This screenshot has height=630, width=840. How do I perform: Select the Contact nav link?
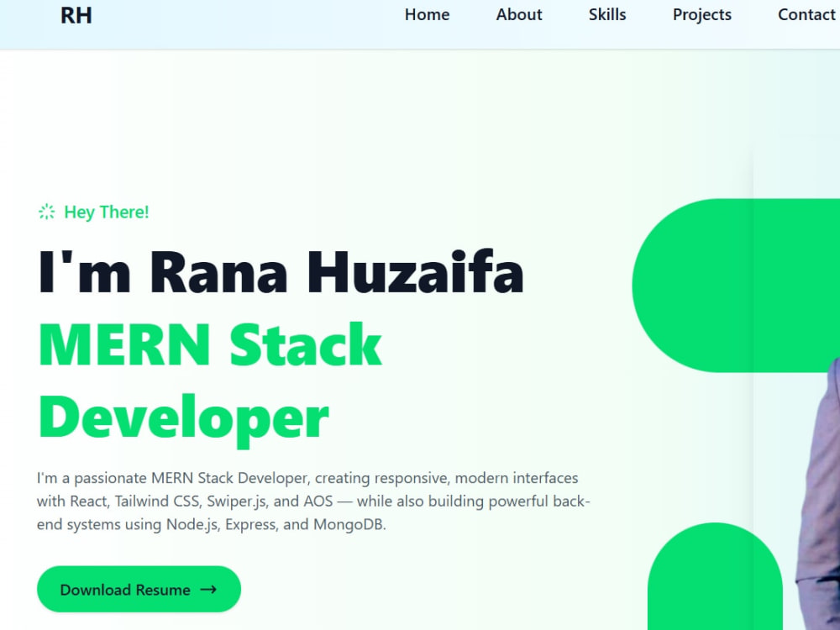[806, 14]
